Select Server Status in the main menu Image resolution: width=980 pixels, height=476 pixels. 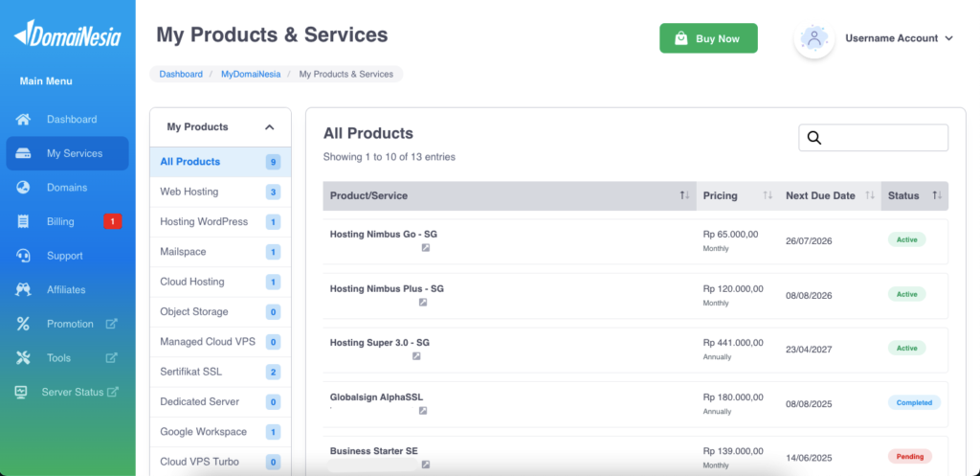coord(68,392)
